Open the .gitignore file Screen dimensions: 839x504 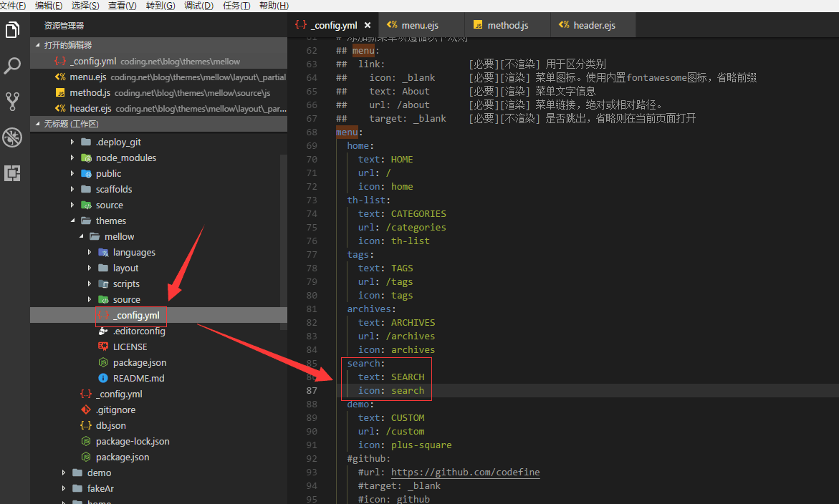pos(115,409)
